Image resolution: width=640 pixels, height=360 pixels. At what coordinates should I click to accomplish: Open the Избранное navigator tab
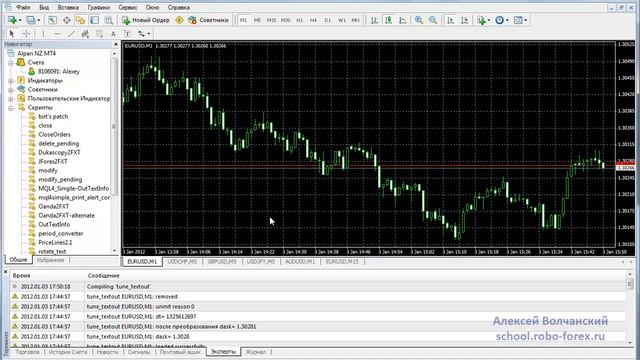[x=50, y=260]
